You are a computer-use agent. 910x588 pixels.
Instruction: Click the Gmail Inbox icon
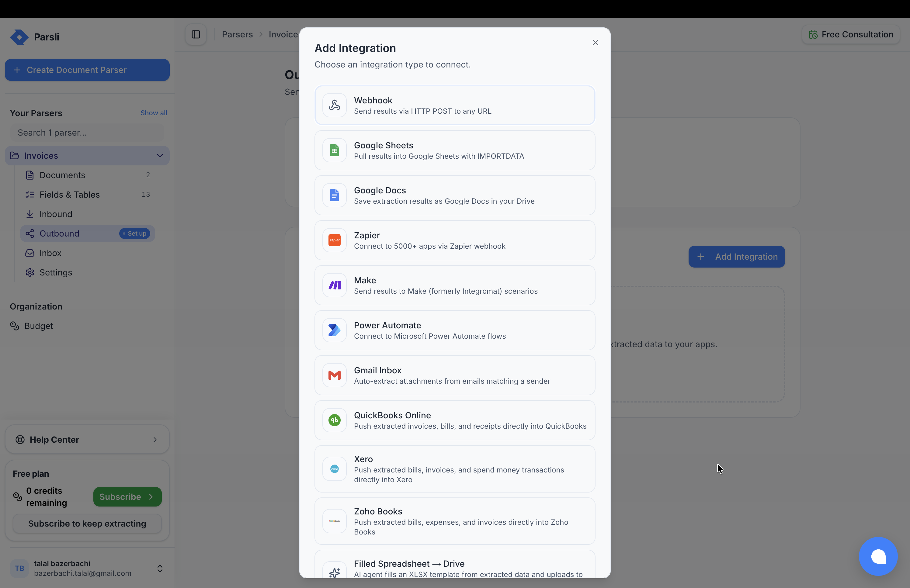pyautogui.click(x=334, y=375)
